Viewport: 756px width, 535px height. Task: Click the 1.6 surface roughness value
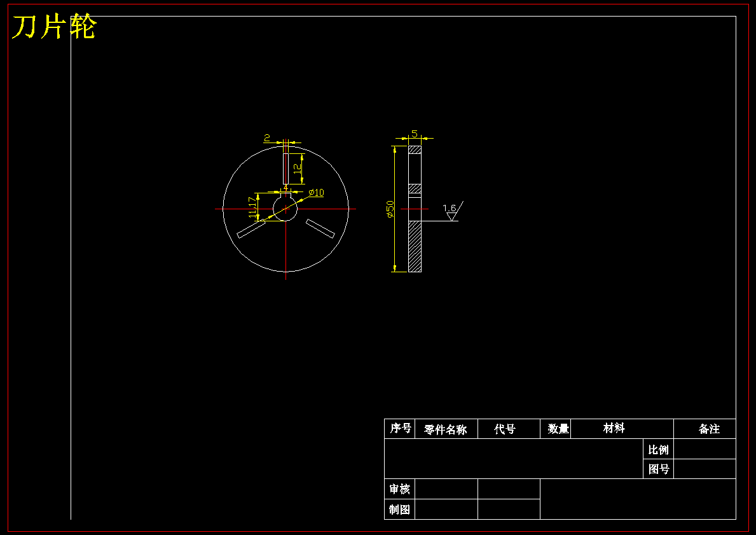450,208
